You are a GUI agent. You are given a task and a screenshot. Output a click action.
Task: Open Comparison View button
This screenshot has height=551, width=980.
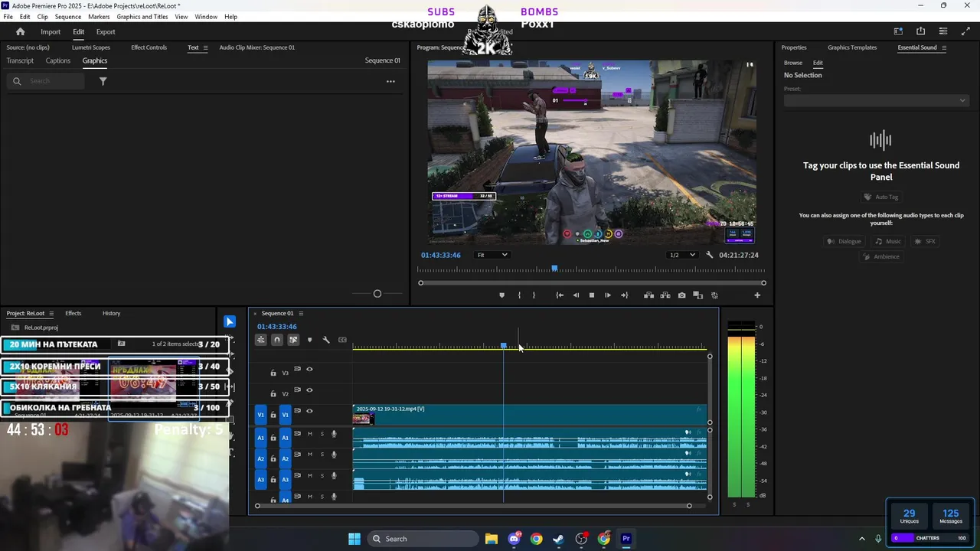tap(697, 295)
